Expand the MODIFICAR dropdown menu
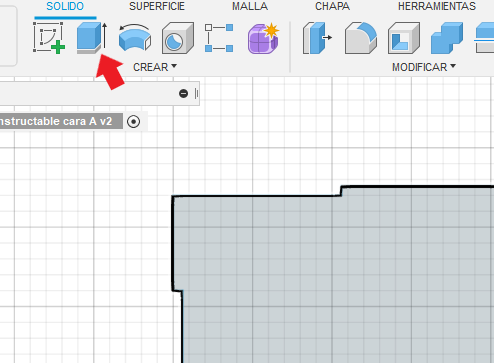 point(424,67)
